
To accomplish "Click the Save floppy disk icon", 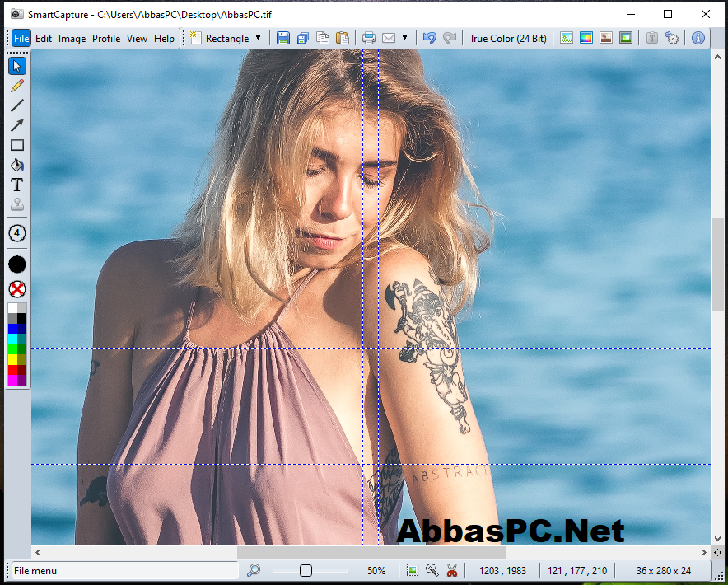I will click(282, 38).
